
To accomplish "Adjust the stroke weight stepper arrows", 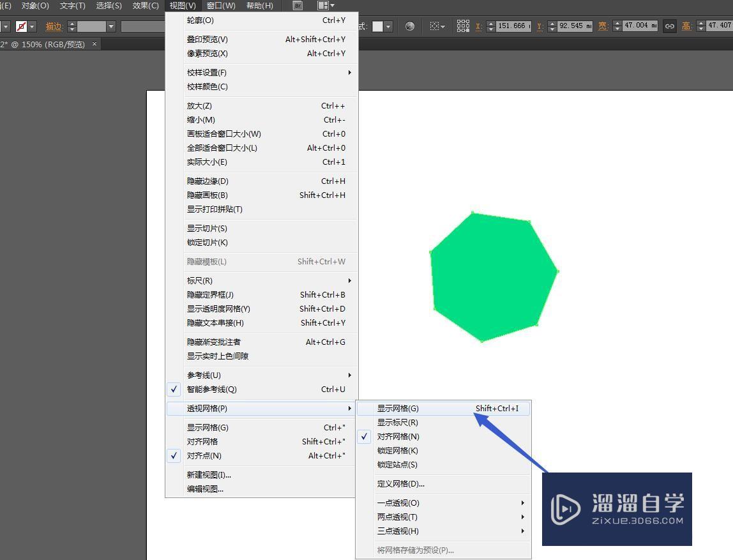I will click(x=72, y=26).
